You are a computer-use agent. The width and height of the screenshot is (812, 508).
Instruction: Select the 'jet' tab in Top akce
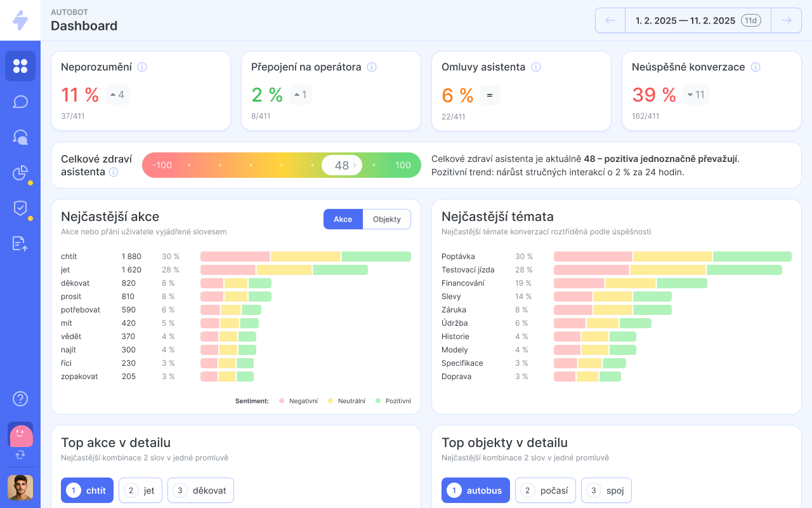[140, 490]
